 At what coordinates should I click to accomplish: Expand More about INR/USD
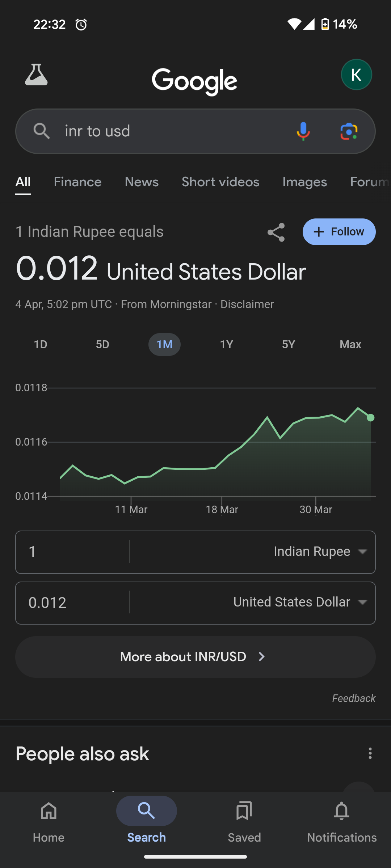coord(195,657)
